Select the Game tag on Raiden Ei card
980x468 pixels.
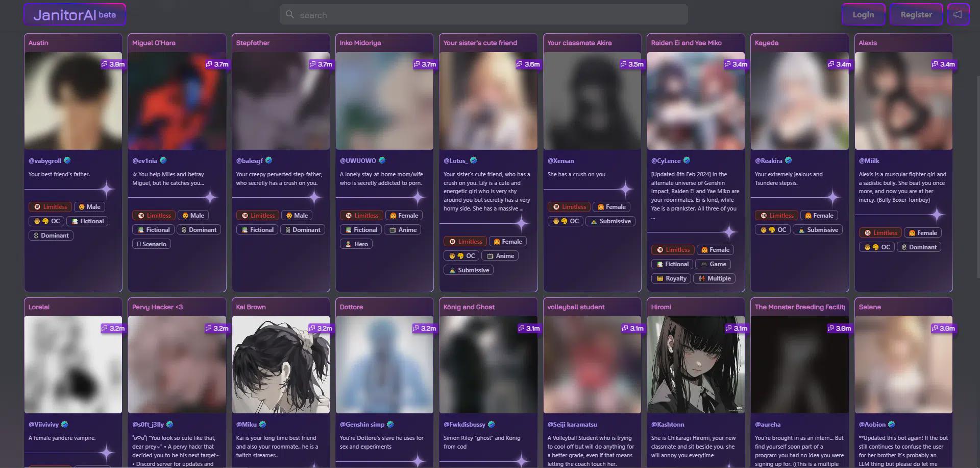(713, 264)
